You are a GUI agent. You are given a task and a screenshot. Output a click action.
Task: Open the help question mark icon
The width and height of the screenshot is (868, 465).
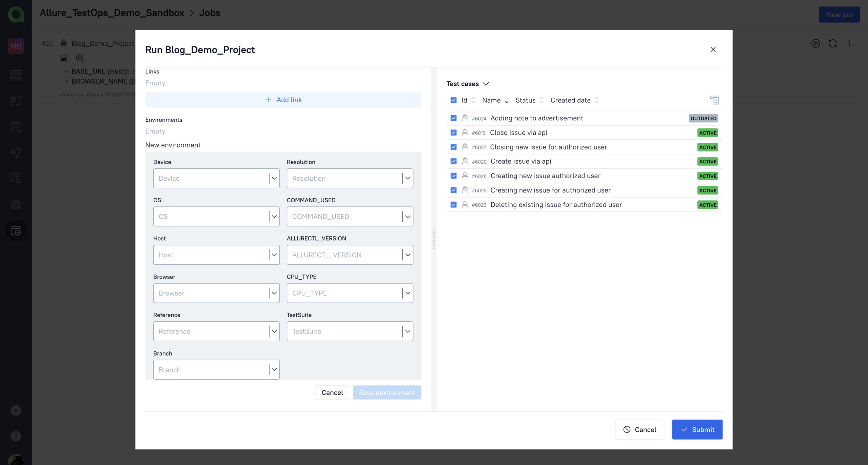pyautogui.click(x=16, y=436)
